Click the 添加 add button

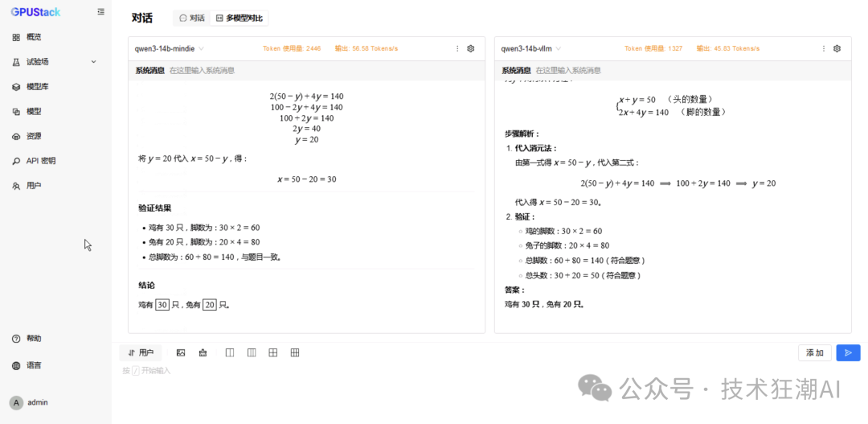tap(815, 353)
